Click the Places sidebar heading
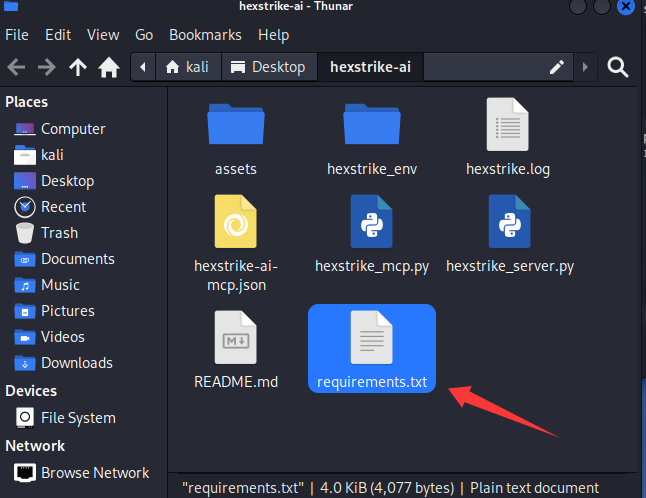This screenshot has height=498, width=646. pyautogui.click(x=26, y=102)
